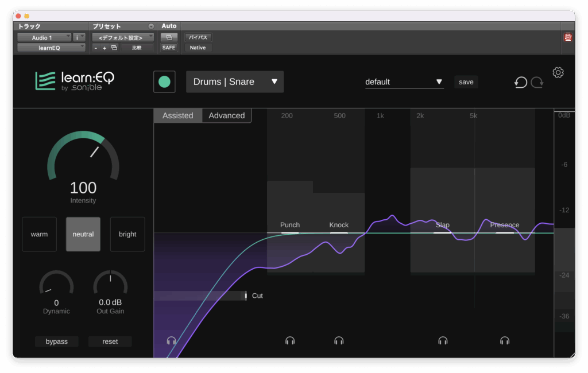Switch to the Advanced tab
Screen dimensions: 588x373
click(227, 115)
